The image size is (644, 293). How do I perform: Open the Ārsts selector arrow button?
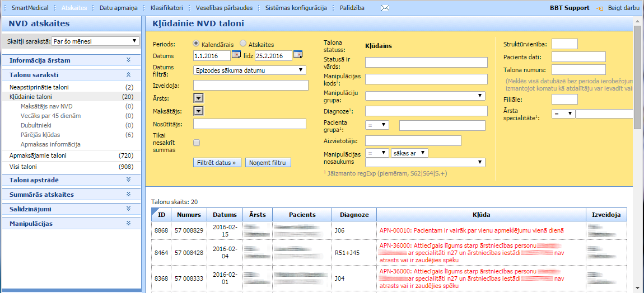198,98
